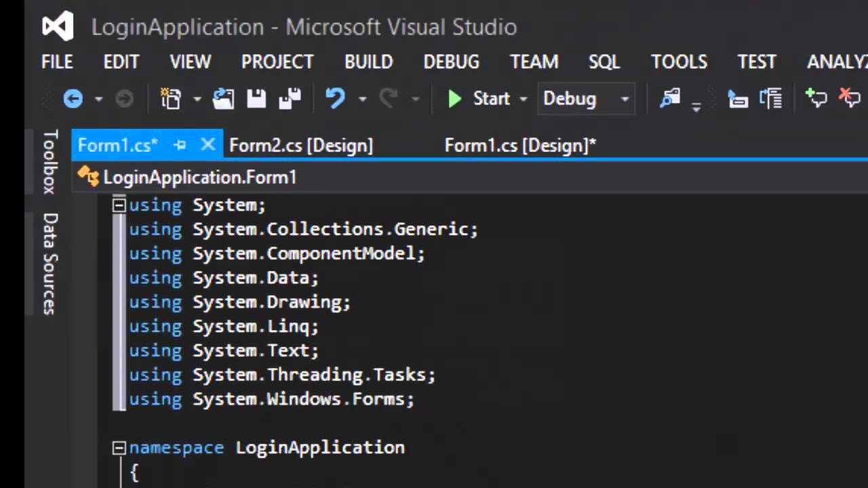Click the using System.Text; line
The height and width of the screenshot is (488, 868).
click(x=224, y=350)
